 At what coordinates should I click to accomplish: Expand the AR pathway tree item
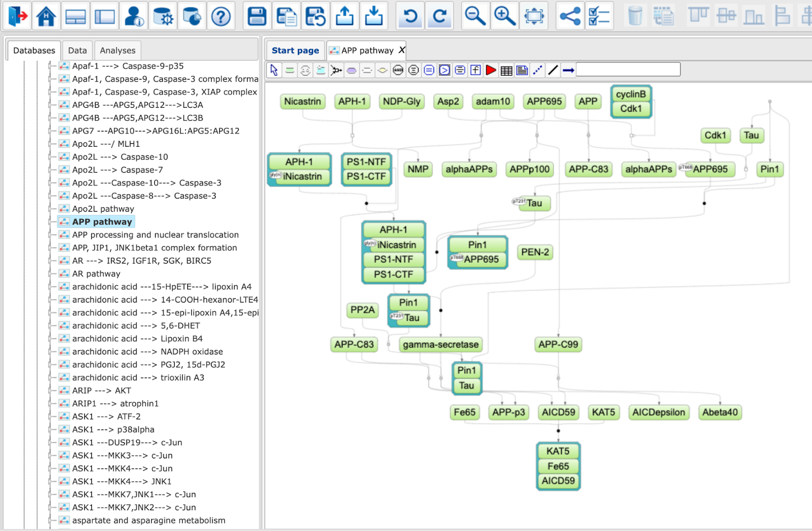50,274
